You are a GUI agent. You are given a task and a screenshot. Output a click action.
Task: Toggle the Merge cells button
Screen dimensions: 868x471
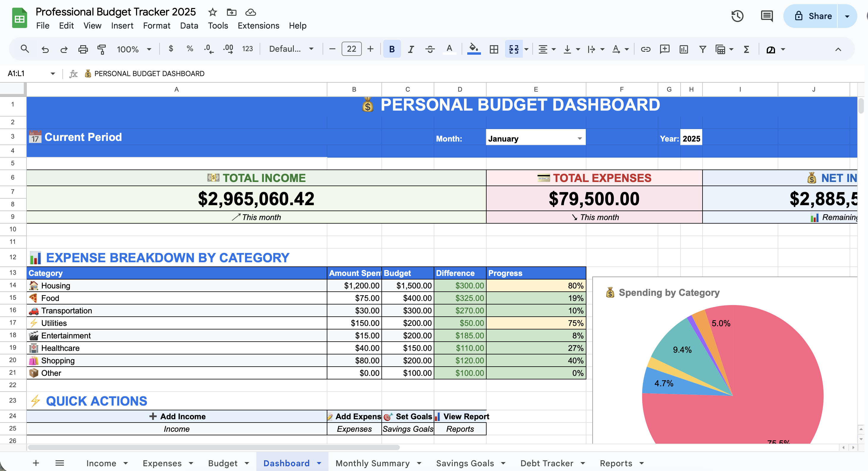click(514, 49)
